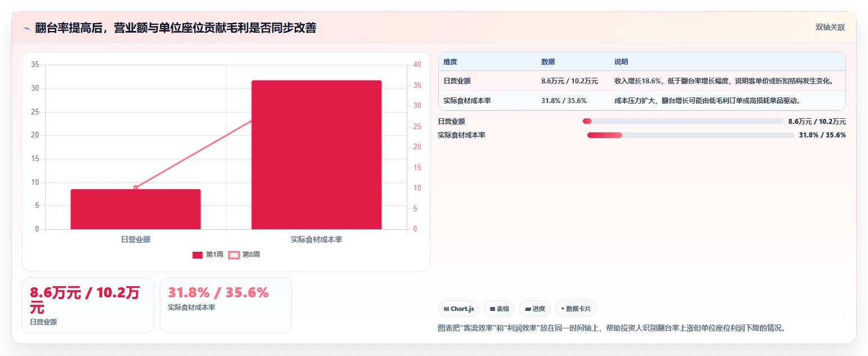Click the 日营业额 x-axis label under the chart

click(136, 239)
